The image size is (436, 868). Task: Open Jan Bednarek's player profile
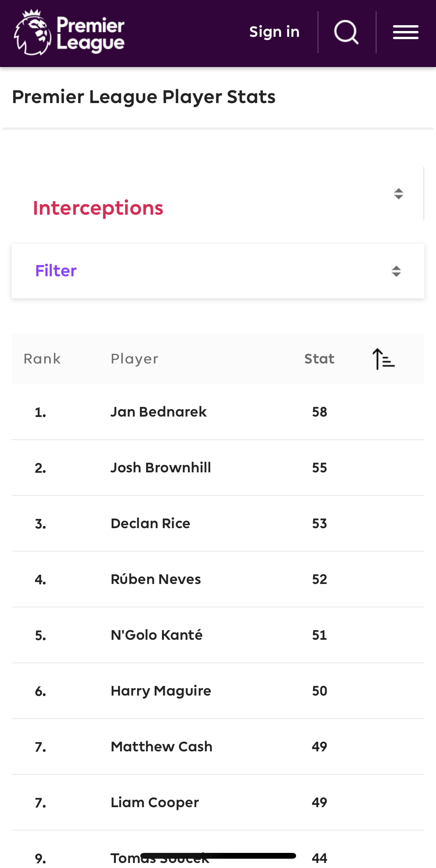pyautogui.click(x=159, y=412)
